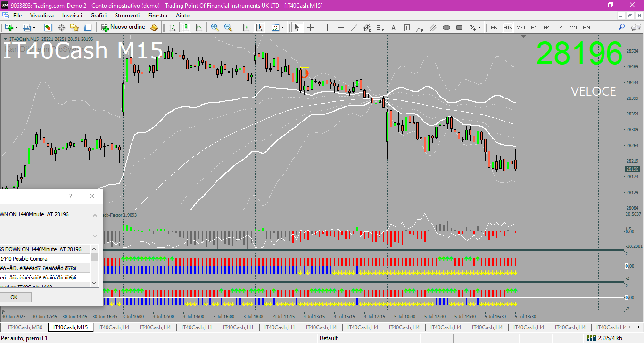The image size is (644, 343).
Task: Click the 28196 price label on axis
Action: pyautogui.click(x=632, y=169)
